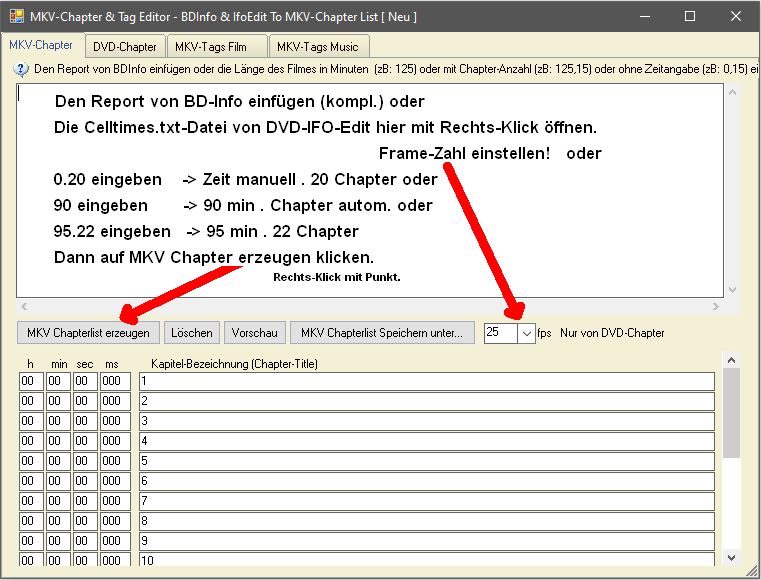Image resolution: width=761 pixels, height=580 pixels.
Task: Click the 'min' column header
Action: click(x=59, y=364)
